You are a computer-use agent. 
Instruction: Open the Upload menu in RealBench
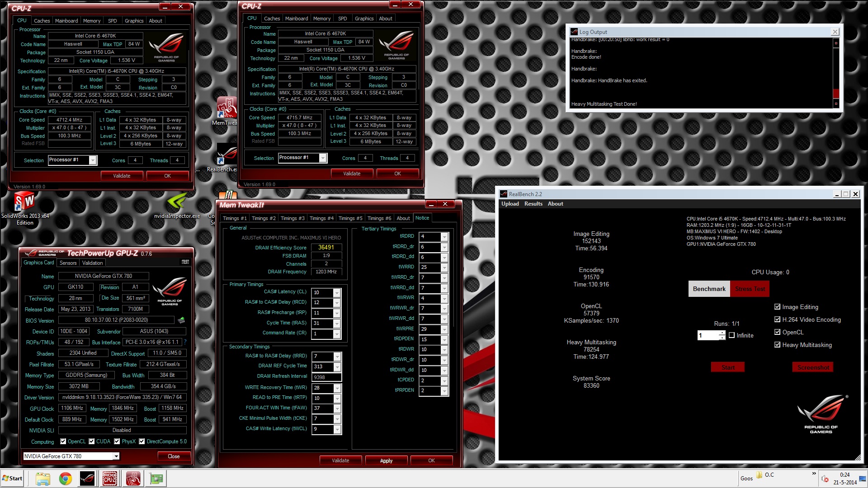pos(510,204)
